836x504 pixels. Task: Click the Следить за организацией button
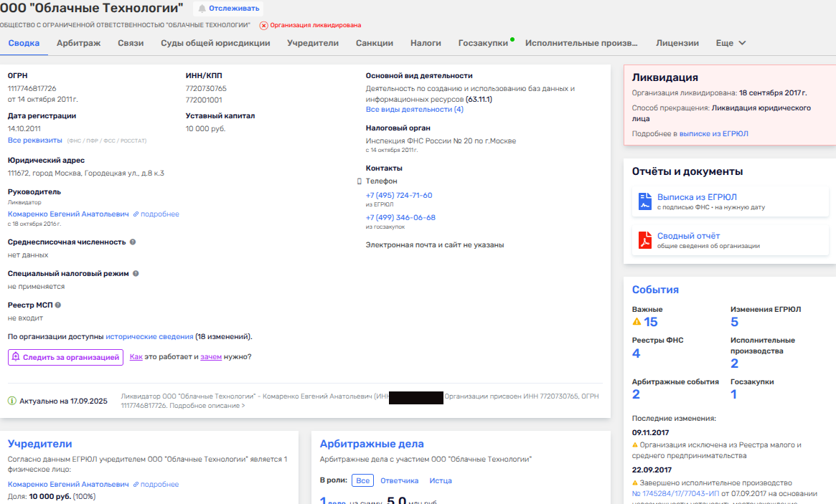click(x=65, y=357)
